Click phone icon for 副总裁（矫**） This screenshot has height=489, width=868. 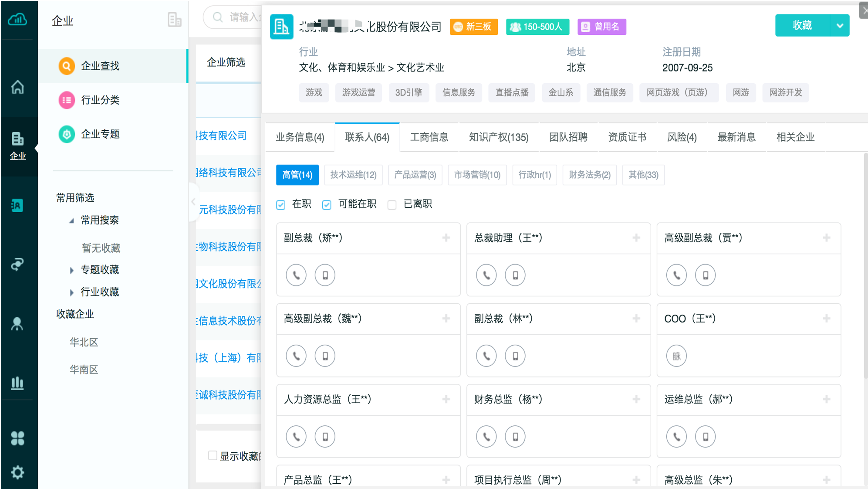(x=296, y=275)
